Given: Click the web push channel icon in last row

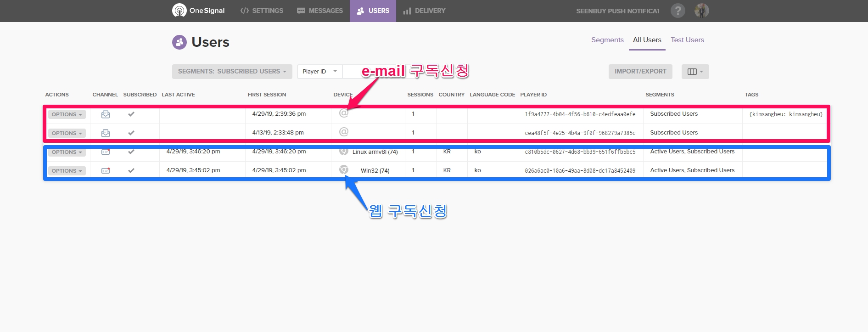Looking at the screenshot, I should click(x=106, y=170).
